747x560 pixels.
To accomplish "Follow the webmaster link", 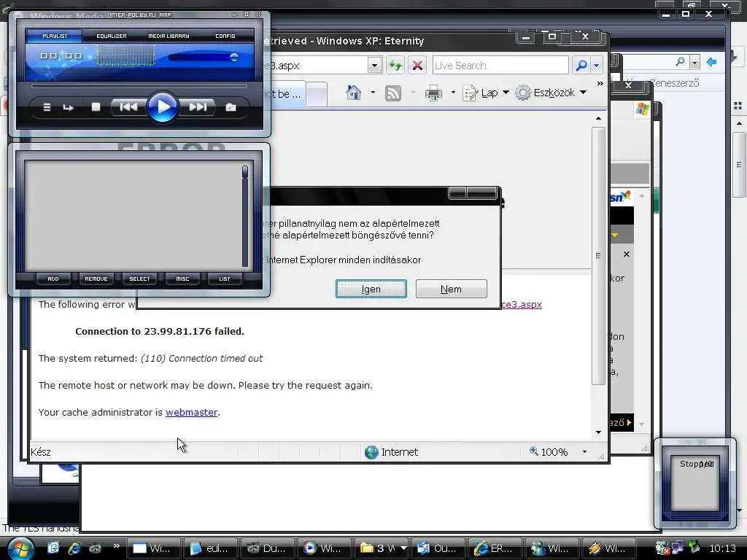I will click(192, 413).
